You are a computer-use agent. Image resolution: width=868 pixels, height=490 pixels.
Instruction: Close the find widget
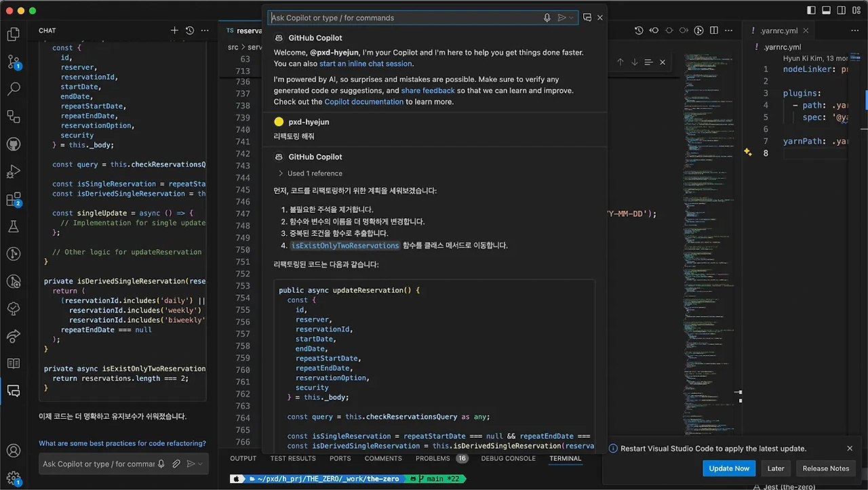coord(663,62)
